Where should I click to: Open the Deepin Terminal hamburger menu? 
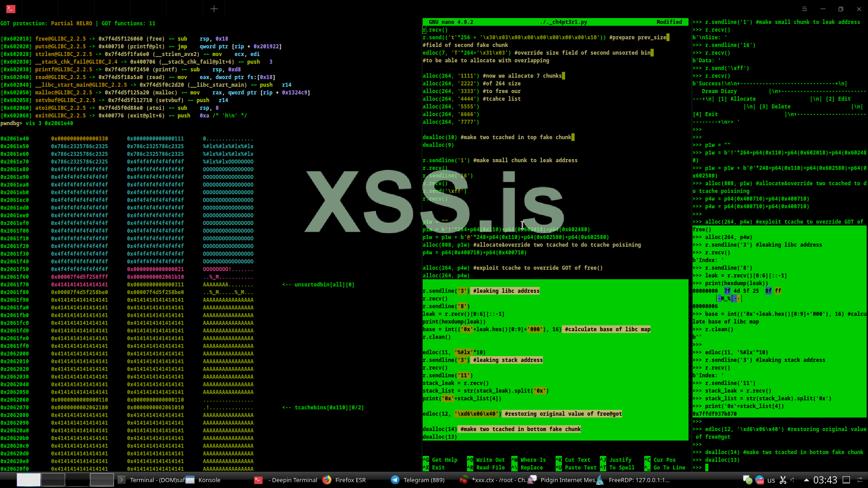pos(804,9)
